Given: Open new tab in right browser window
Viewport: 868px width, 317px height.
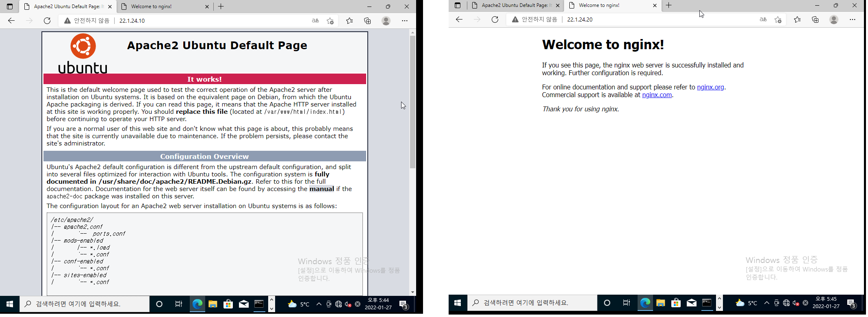Looking at the screenshot, I should coord(669,5).
